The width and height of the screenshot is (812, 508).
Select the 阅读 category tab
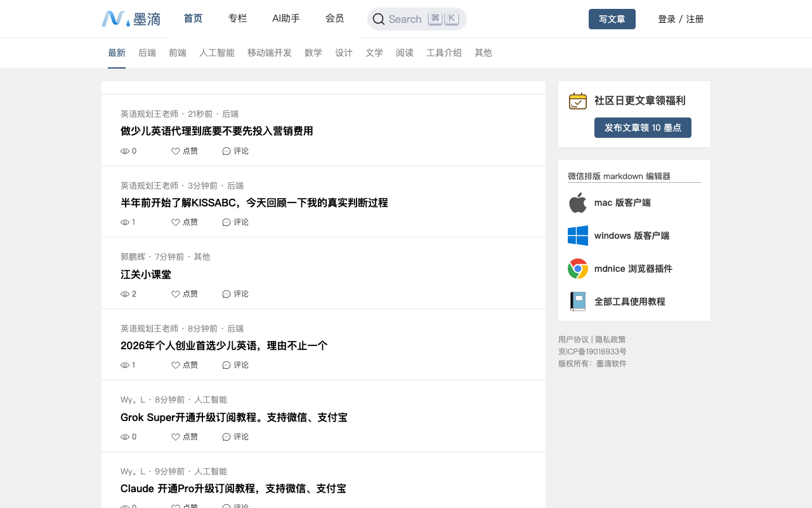coord(405,53)
